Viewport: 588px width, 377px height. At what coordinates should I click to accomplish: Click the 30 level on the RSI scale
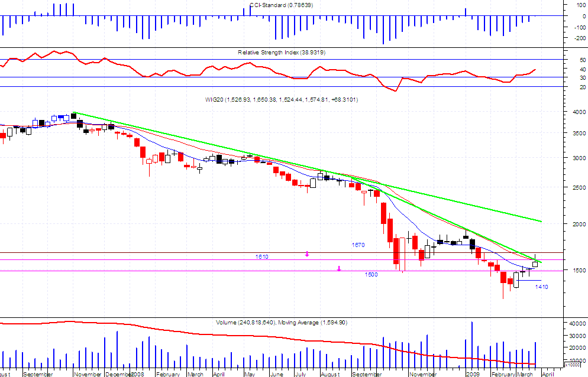click(583, 78)
